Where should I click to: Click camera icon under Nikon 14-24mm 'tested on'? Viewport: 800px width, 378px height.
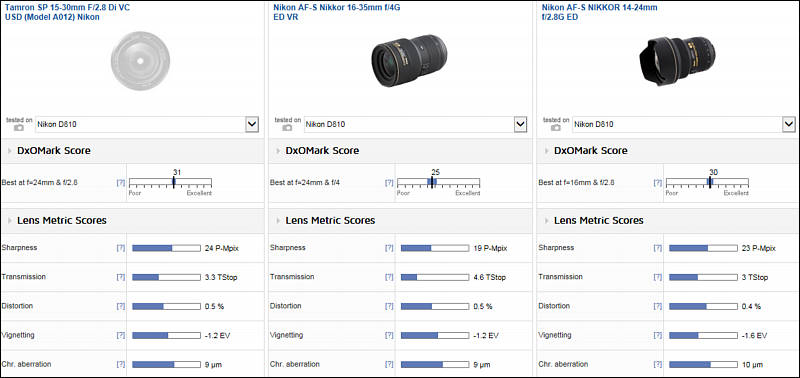556,128
